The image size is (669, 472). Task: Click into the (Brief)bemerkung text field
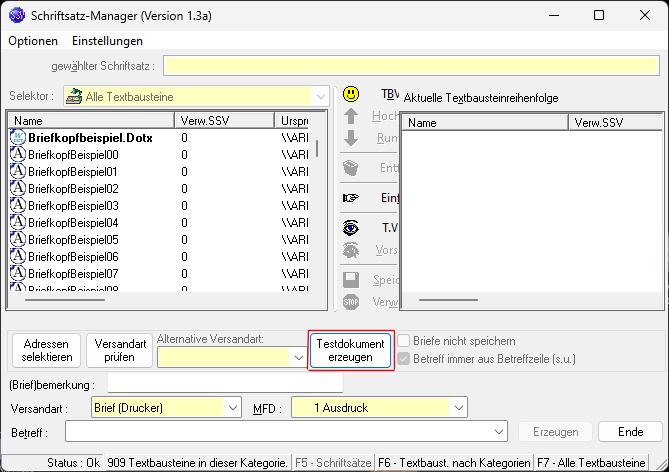point(225,384)
